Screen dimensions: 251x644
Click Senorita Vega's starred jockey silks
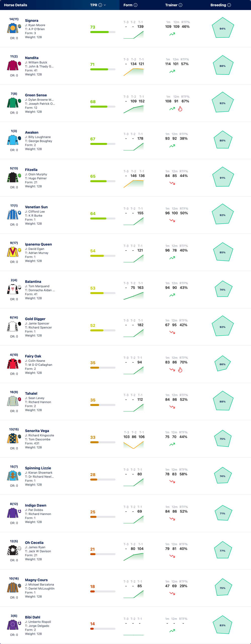point(13,438)
